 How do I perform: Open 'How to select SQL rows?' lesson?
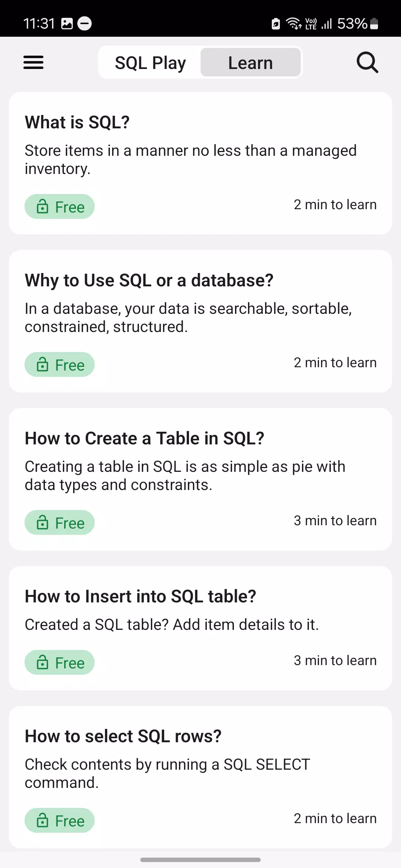(123, 736)
